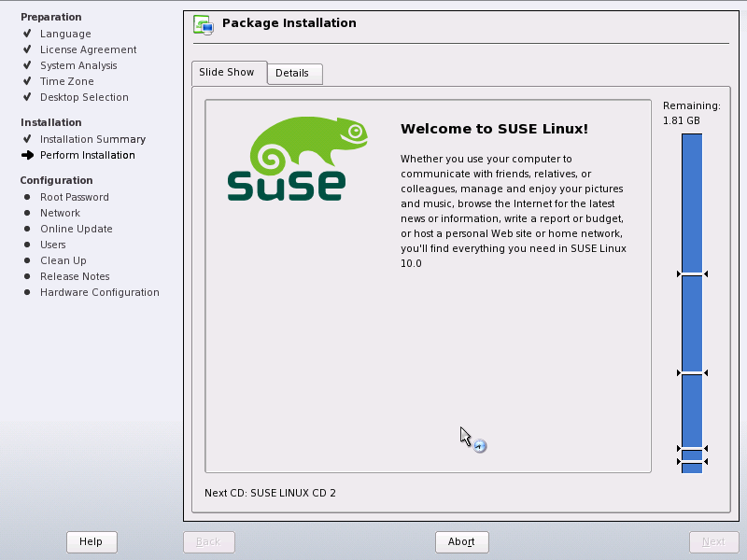
Task: Switch to the Slide Show tab
Action: point(229,73)
